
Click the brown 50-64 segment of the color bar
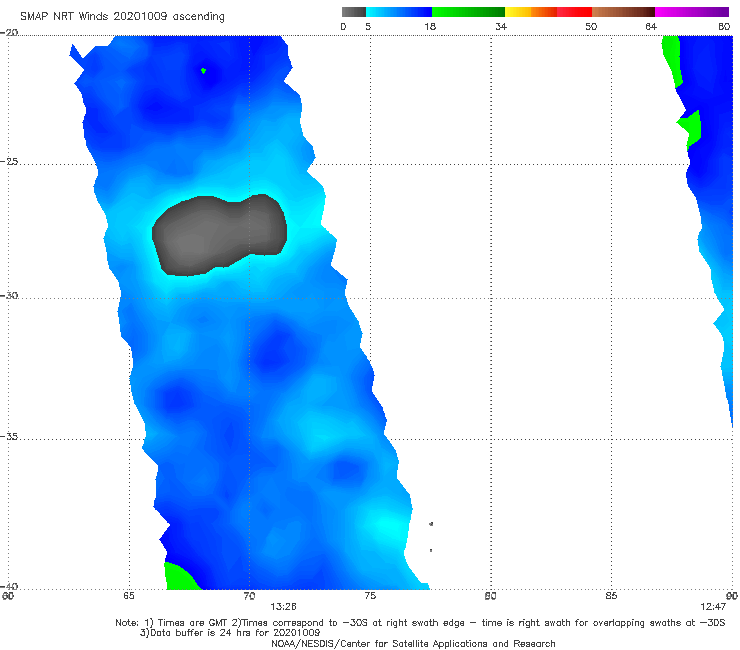[x=623, y=12]
